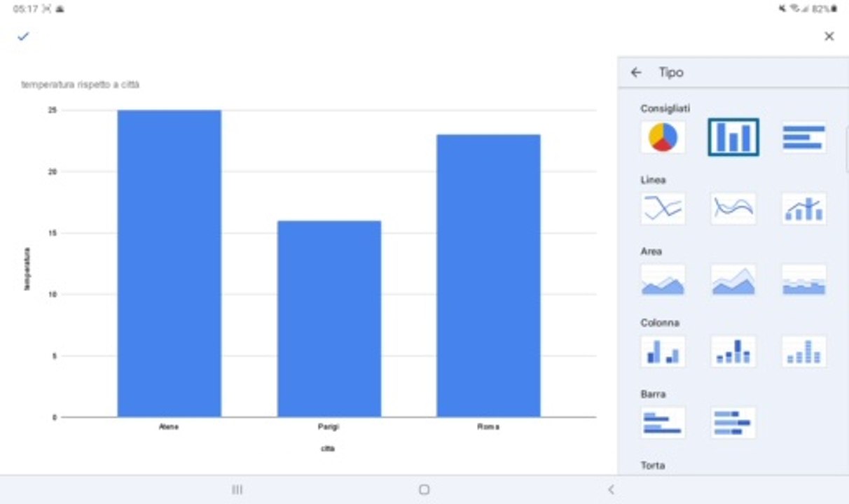Image resolution: width=849 pixels, height=504 pixels.
Task: Click the chart title 'temperatura rispetto a città'
Action: [81, 85]
